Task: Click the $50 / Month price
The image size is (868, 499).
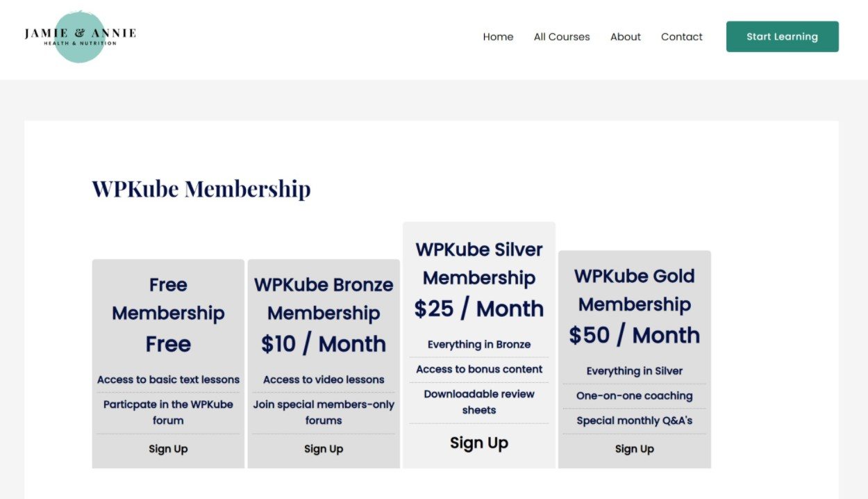Action: [635, 335]
